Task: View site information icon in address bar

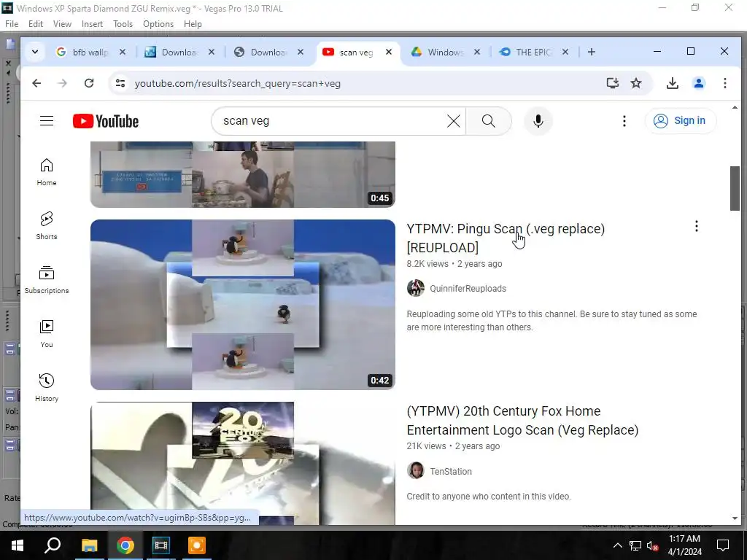Action: [120, 83]
